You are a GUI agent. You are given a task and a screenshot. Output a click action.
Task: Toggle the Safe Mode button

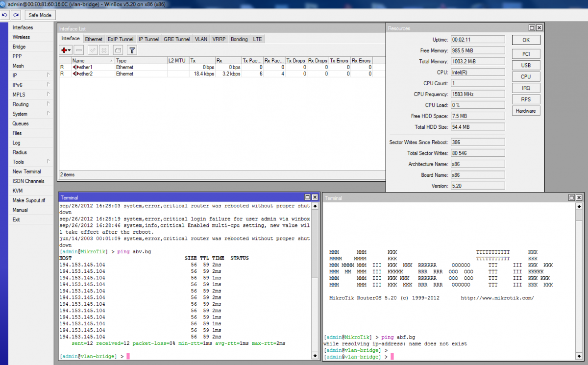coord(40,15)
